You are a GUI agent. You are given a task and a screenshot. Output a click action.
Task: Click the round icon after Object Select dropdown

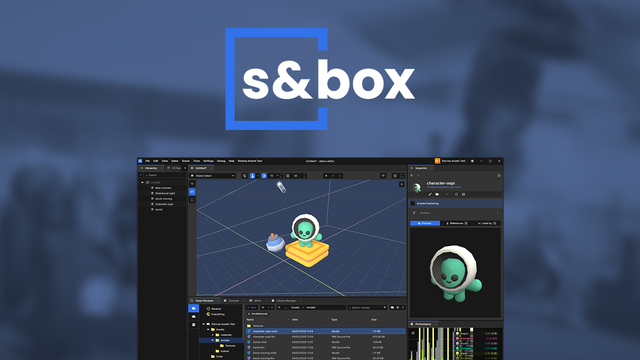pos(244,176)
